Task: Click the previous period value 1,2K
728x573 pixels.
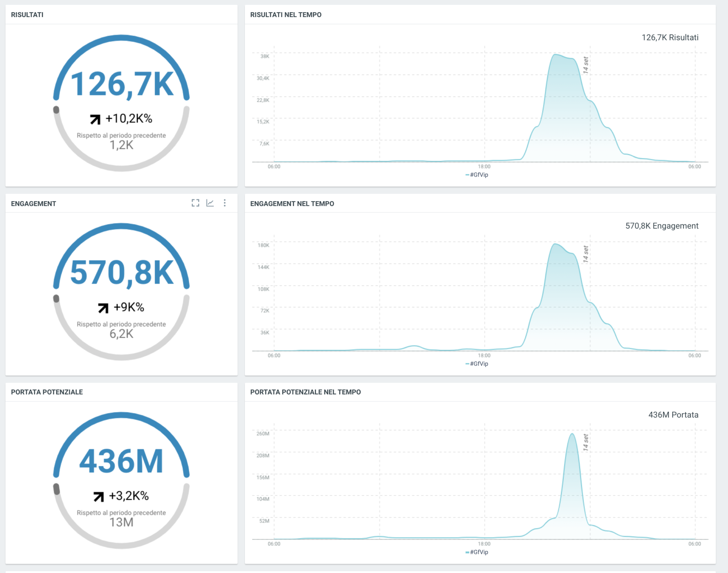Action: pyautogui.click(x=121, y=145)
